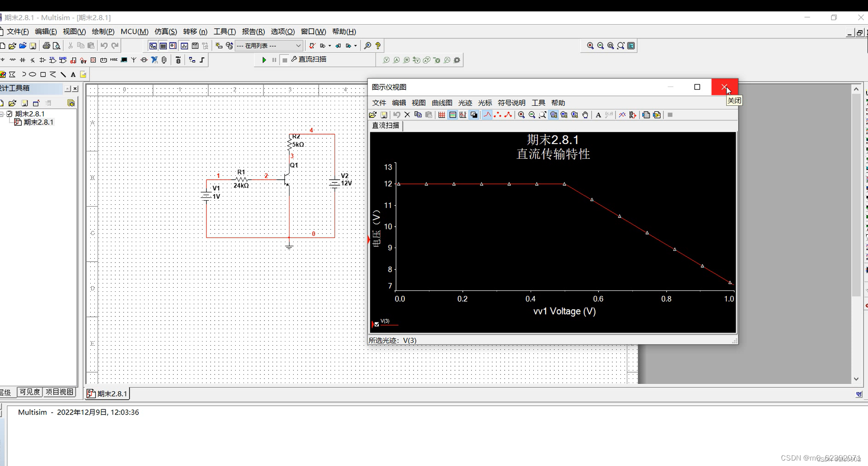The height and width of the screenshot is (466, 868).
Task: Toggle the V(3) trace checkbox in the legend
Action: tap(377, 325)
